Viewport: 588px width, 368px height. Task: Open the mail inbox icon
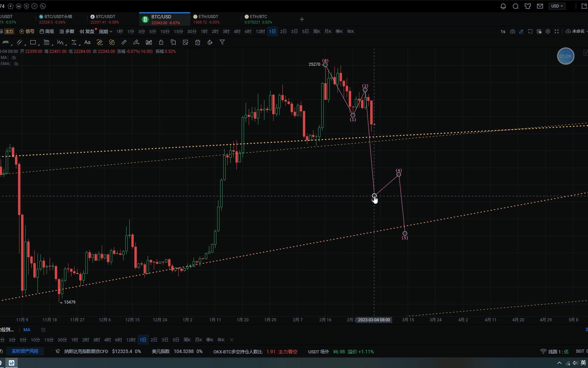pos(540,6)
